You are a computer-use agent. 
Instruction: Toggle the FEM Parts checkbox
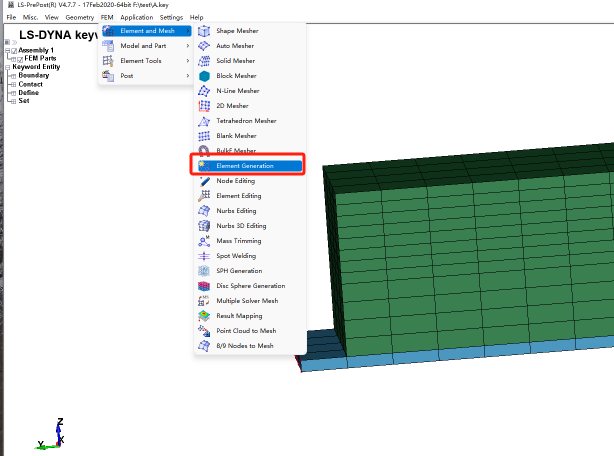[20, 59]
